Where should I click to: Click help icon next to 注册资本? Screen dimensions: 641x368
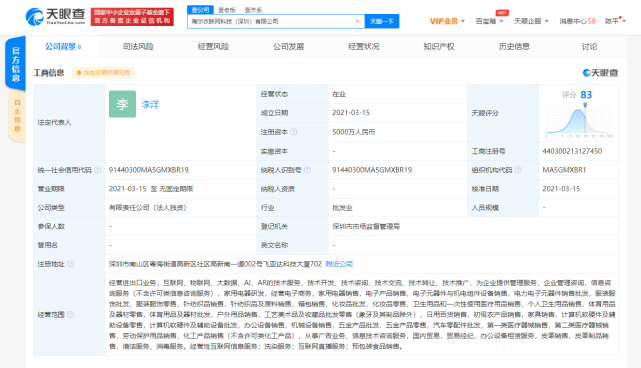[x=294, y=132]
